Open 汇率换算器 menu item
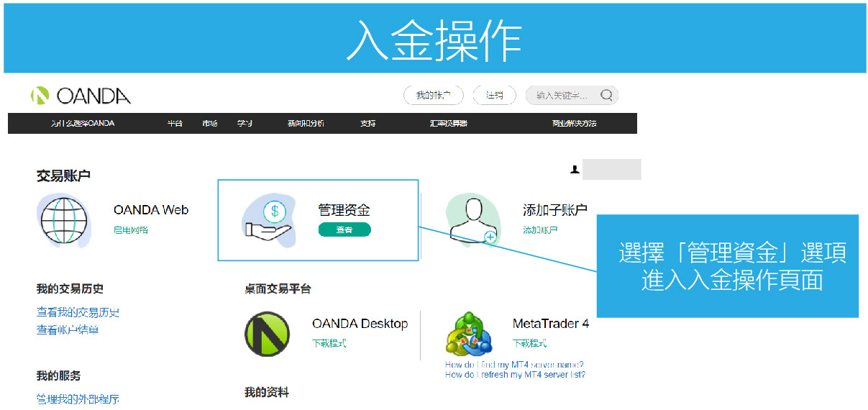This screenshot has width=868, height=410. coord(448,124)
